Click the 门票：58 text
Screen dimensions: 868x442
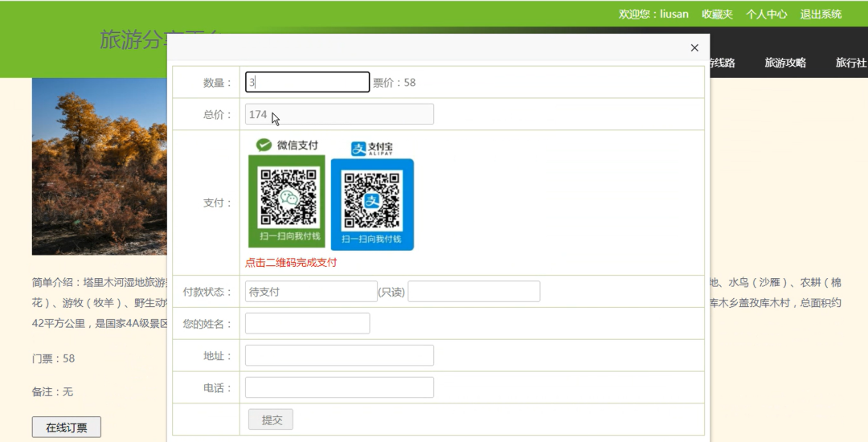[x=53, y=358]
